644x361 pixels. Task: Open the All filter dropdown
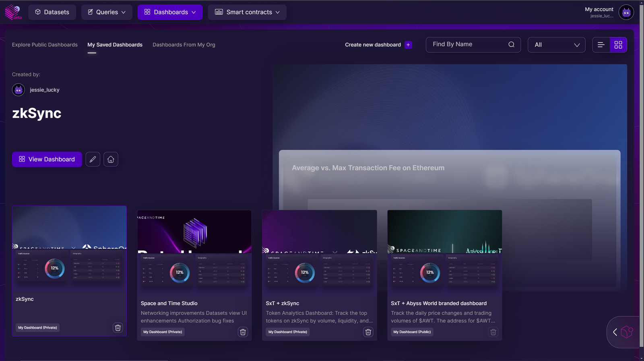pyautogui.click(x=556, y=45)
